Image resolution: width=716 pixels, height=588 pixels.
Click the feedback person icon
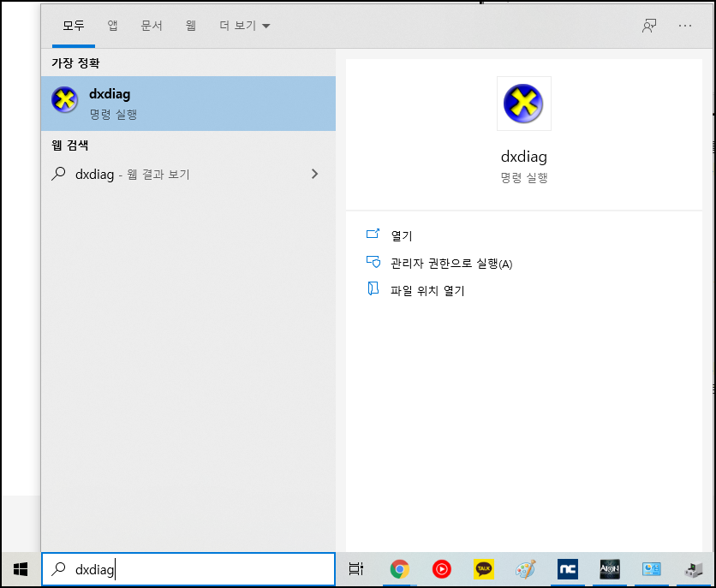tap(649, 26)
